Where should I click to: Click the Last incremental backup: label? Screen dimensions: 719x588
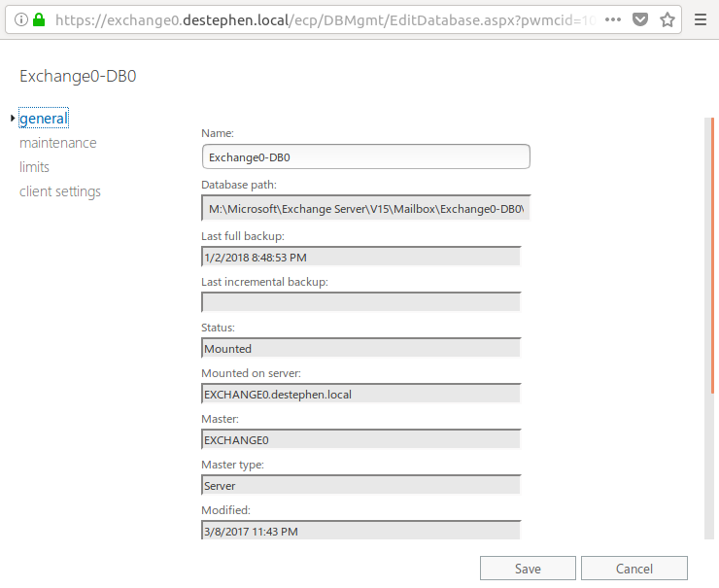pos(264,282)
